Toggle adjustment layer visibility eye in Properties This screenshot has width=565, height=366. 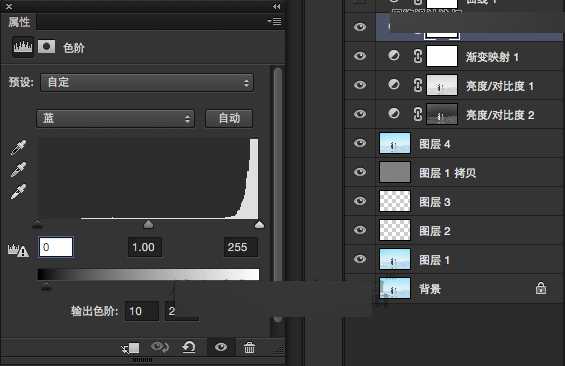(221, 347)
